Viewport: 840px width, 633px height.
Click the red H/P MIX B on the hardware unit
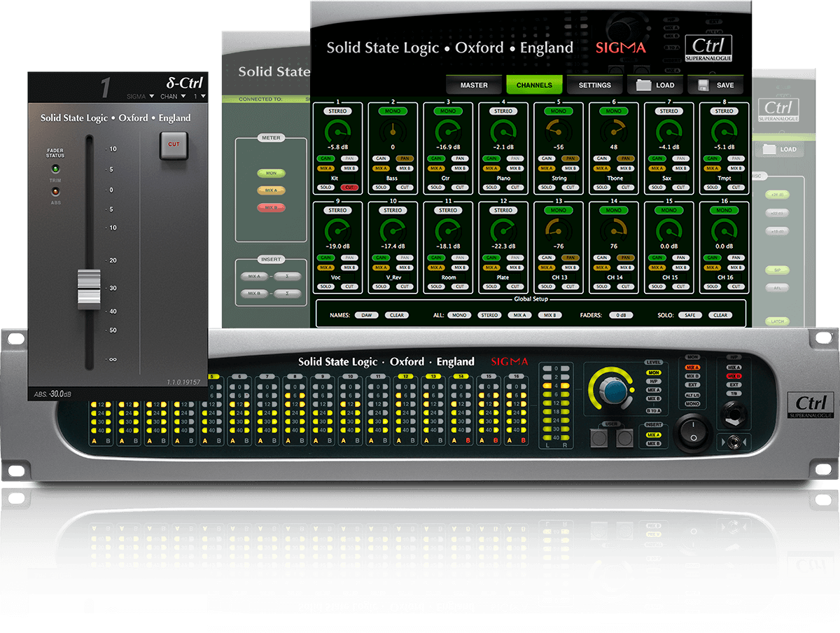tap(735, 376)
